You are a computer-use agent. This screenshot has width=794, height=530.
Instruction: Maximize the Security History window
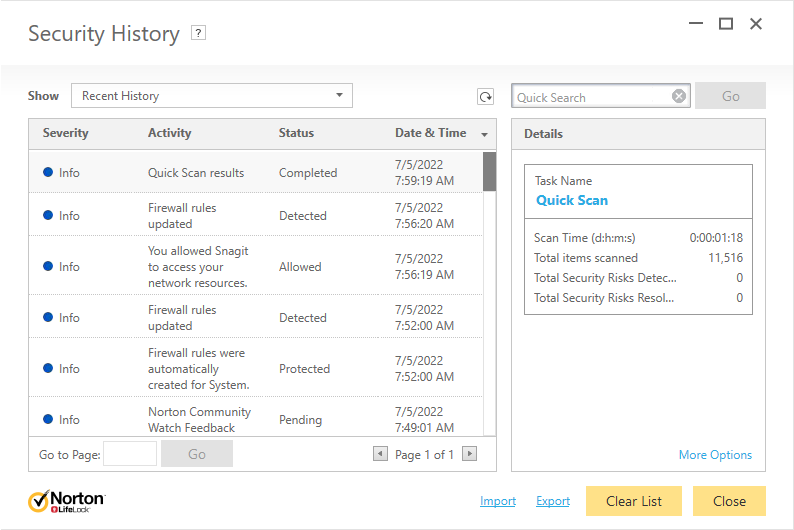point(726,24)
